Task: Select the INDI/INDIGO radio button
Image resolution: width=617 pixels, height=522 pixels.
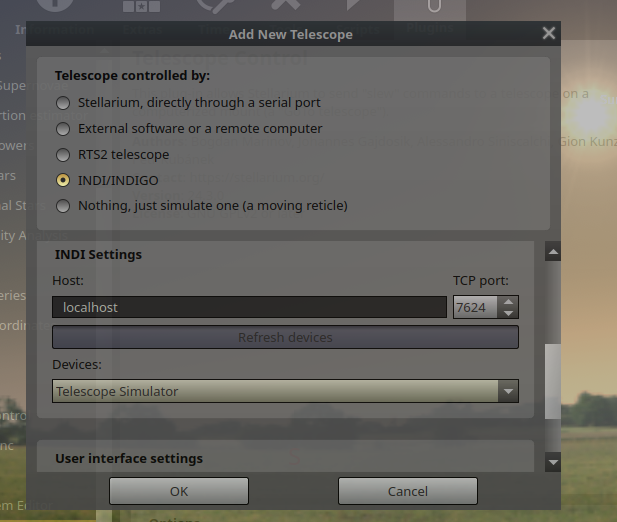Action: click(x=63, y=181)
